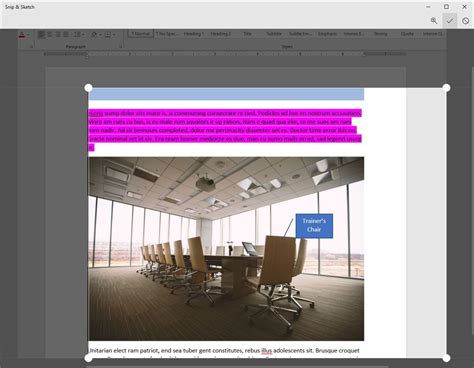Open the Paragraph dialog launcher arrow

pos(120,47)
